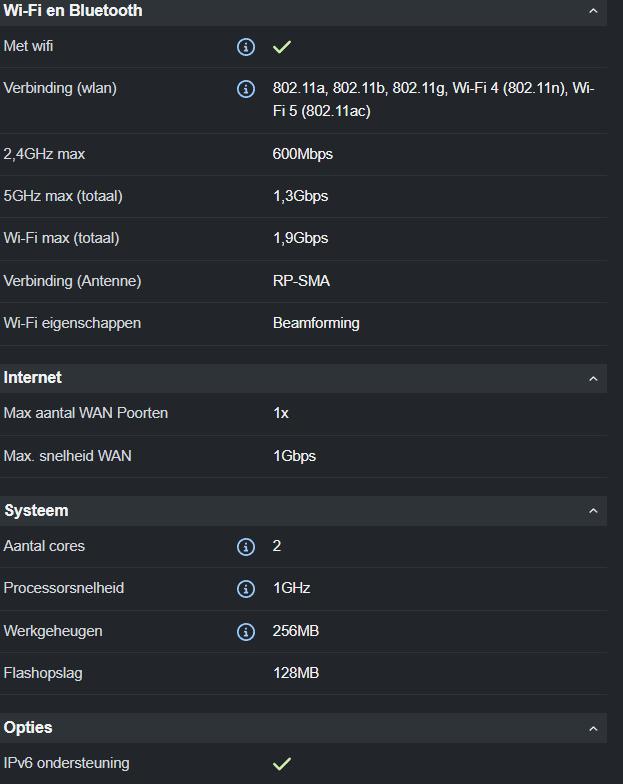The height and width of the screenshot is (784, 623).
Task: Select the Werkgeheugen label
Action: 53,631
